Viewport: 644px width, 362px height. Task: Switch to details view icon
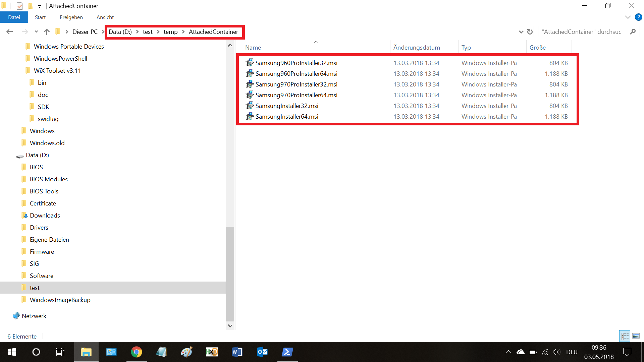(x=625, y=336)
